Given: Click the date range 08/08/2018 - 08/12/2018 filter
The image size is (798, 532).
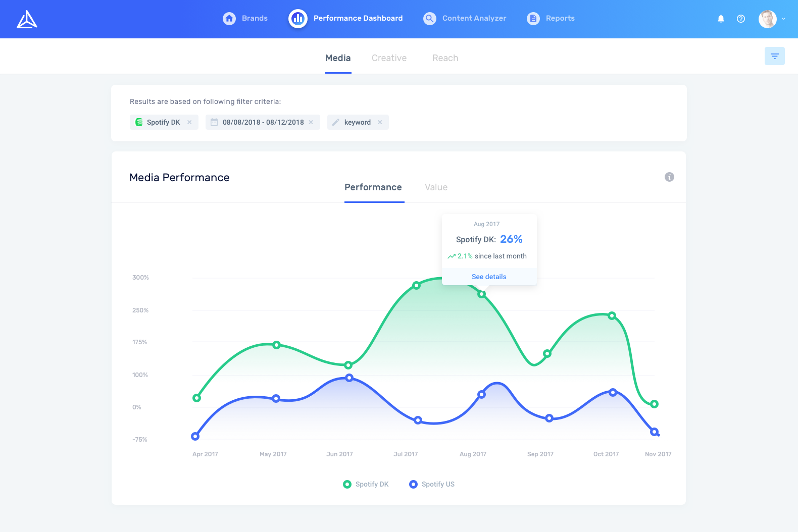Looking at the screenshot, I should click(x=263, y=122).
